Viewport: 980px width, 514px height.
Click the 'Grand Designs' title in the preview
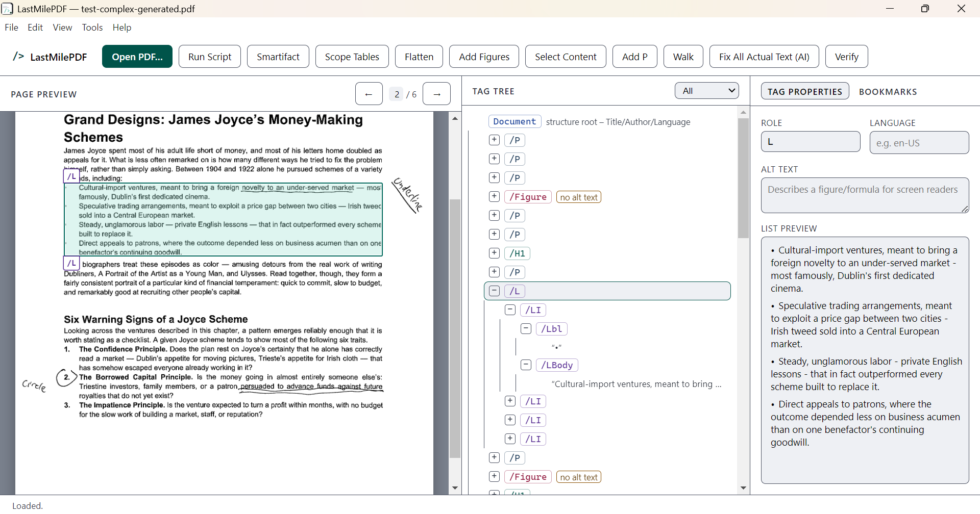click(x=213, y=128)
